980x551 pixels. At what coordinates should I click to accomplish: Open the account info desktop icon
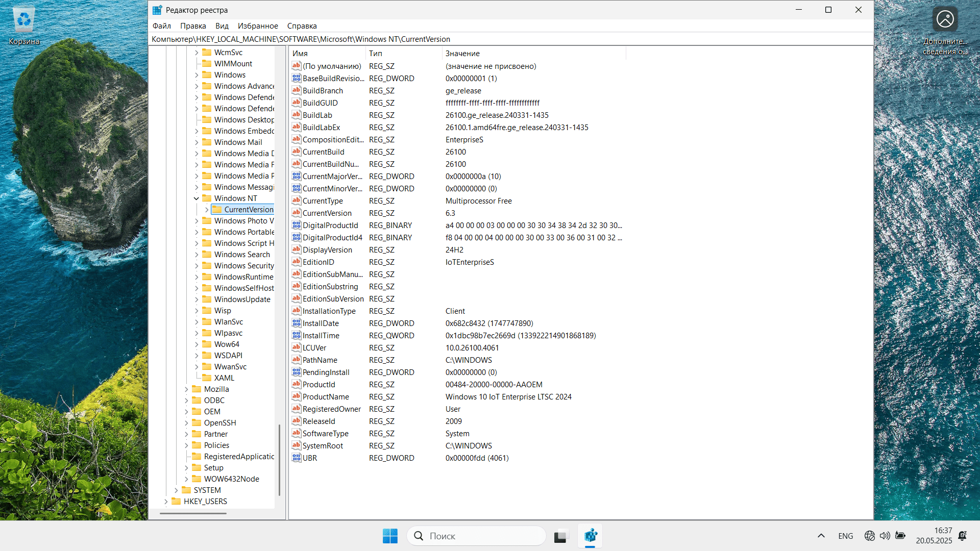tap(945, 31)
